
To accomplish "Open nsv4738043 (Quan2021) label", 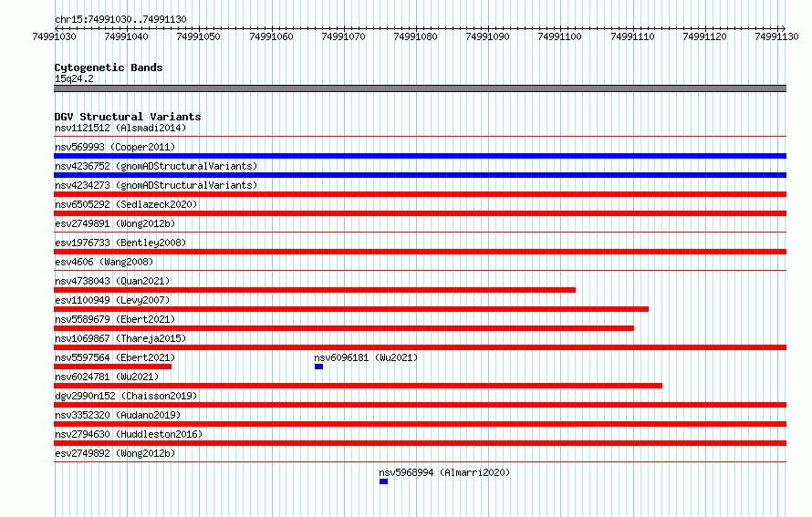I will tap(112, 281).
